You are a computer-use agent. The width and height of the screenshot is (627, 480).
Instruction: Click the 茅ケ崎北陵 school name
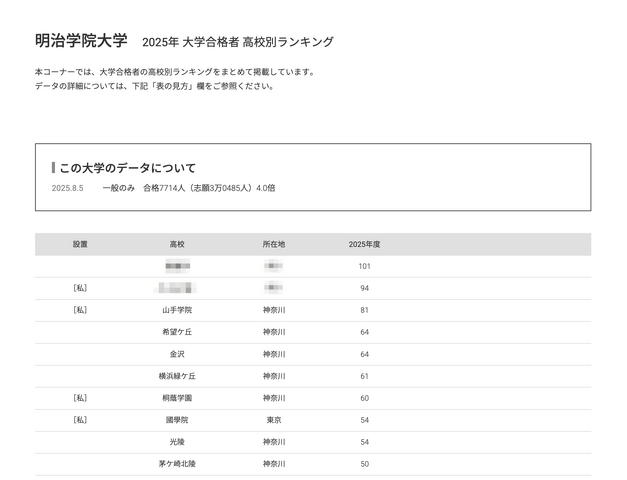[177, 464]
